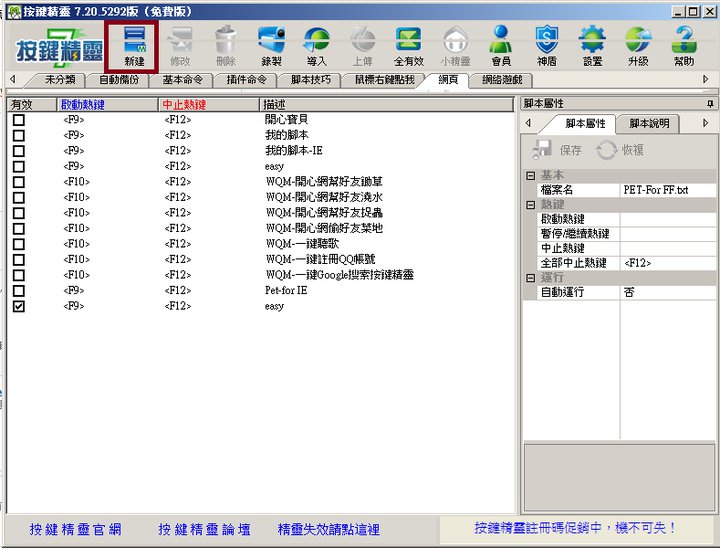The height and width of the screenshot is (548, 720).
Task: Click the 錄製 (Record) toolbar icon
Action: 270,45
